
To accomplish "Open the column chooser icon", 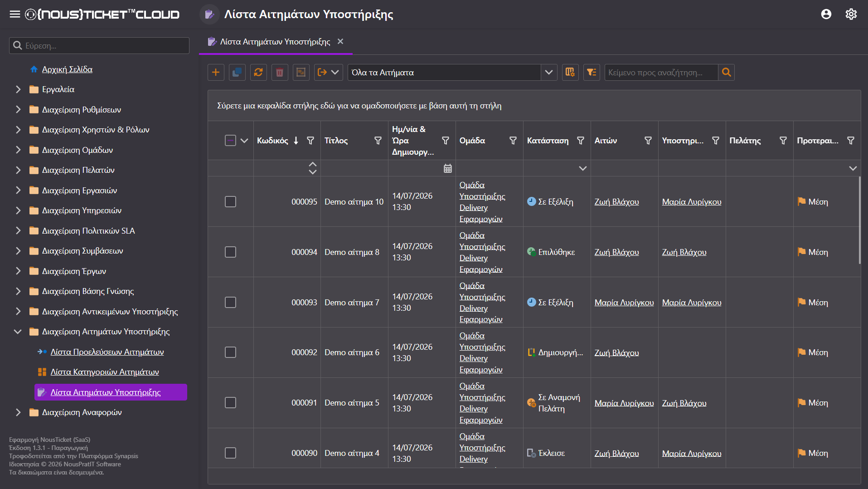I will [x=570, y=73].
